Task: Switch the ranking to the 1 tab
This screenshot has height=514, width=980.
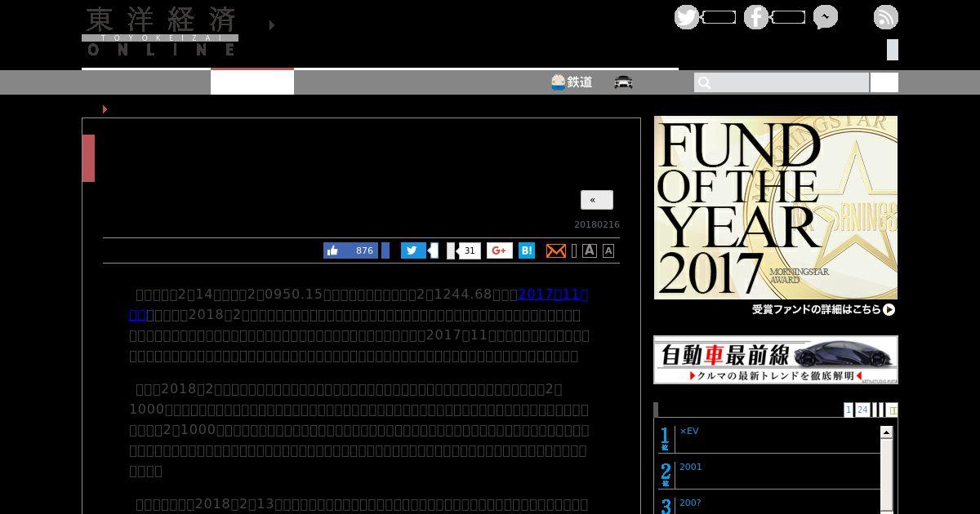Action: click(849, 410)
